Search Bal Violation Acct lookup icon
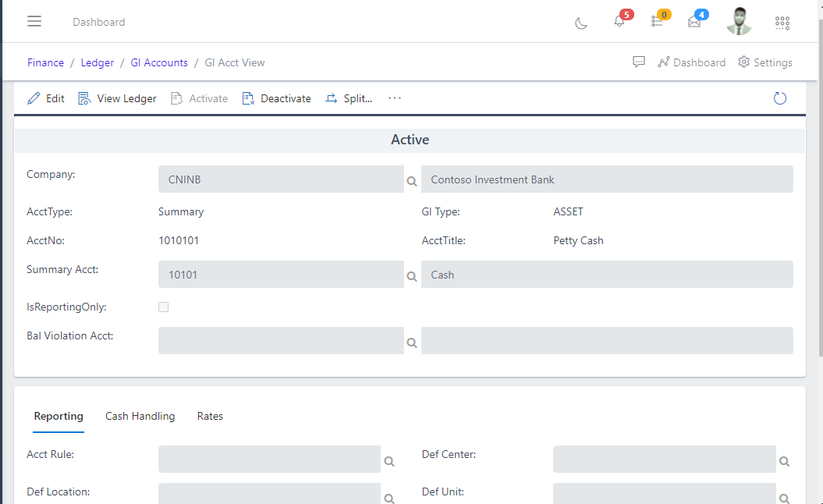Screen dimensions: 823x504 (x=412, y=343)
